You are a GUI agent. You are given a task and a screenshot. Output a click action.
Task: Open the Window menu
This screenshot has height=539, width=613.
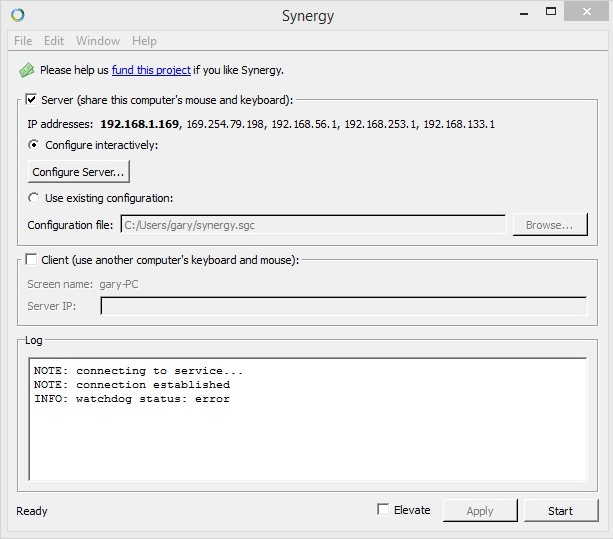click(x=98, y=41)
